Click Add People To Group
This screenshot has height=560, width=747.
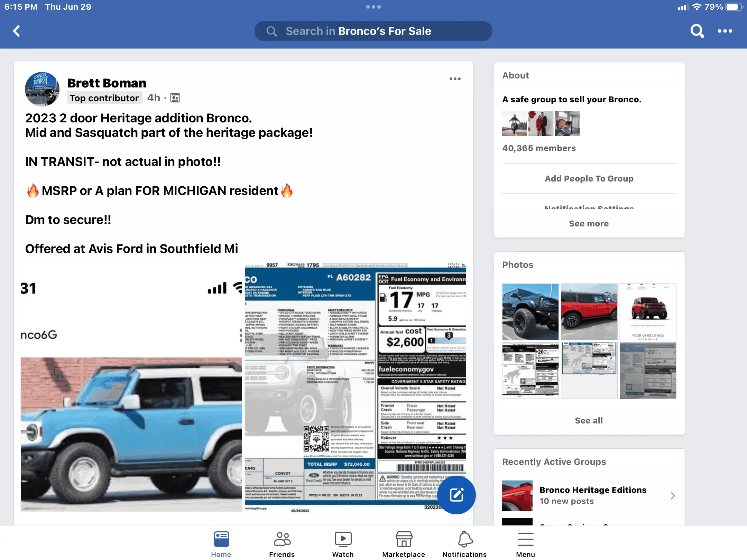pos(589,179)
